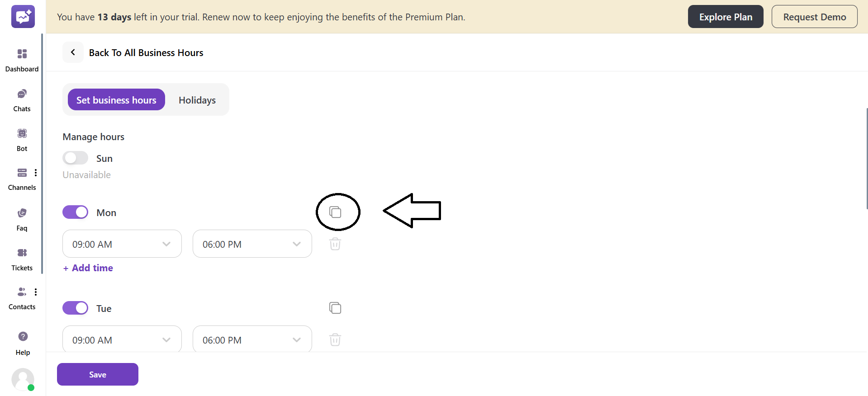Open Monday's start time dropdown
The width and height of the screenshot is (868, 396).
point(121,244)
